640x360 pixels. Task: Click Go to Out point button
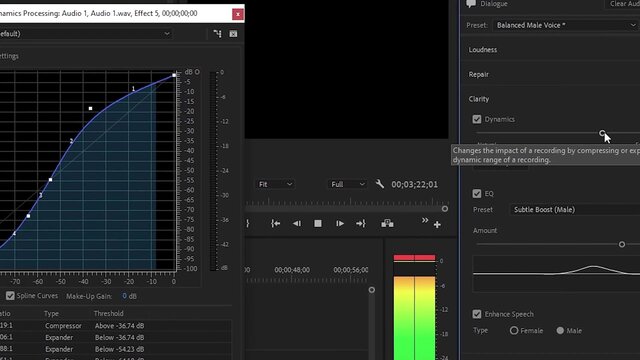(361, 224)
